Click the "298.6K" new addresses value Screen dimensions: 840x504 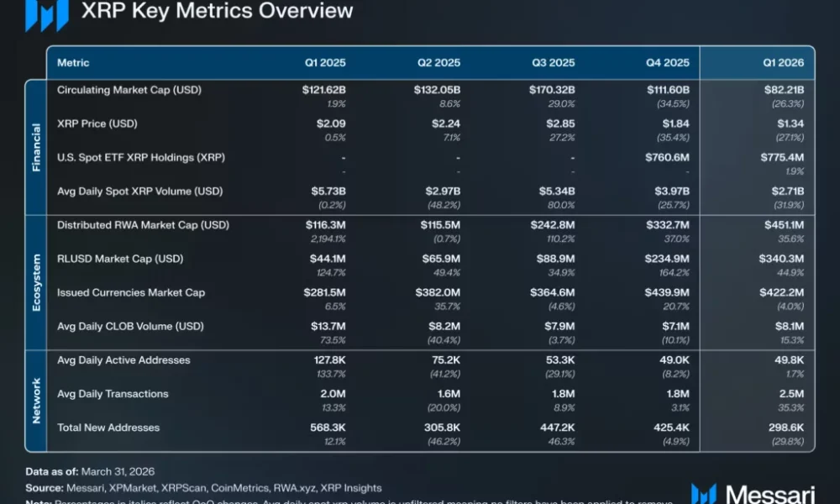(x=786, y=428)
